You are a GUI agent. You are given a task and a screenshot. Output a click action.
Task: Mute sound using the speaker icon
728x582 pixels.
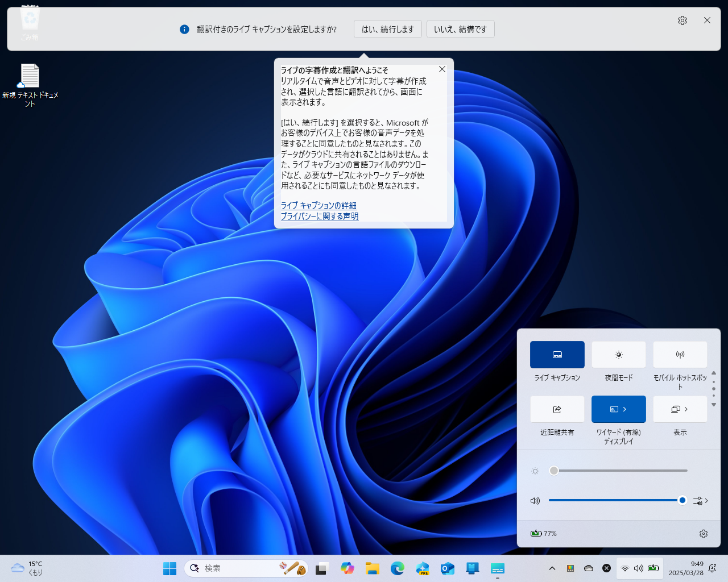coord(535,501)
